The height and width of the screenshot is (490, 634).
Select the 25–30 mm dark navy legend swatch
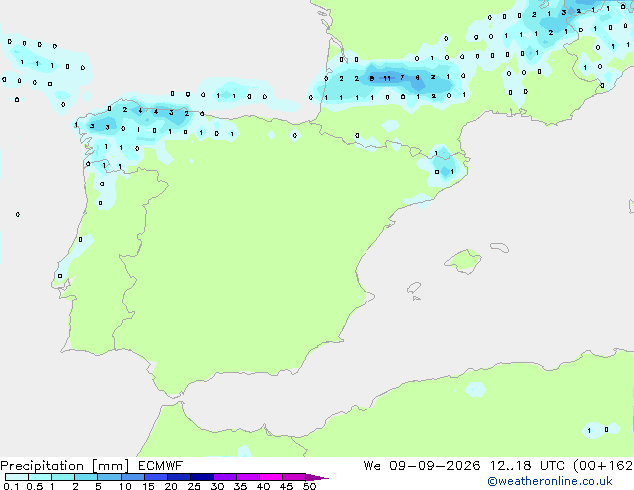click(x=202, y=477)
